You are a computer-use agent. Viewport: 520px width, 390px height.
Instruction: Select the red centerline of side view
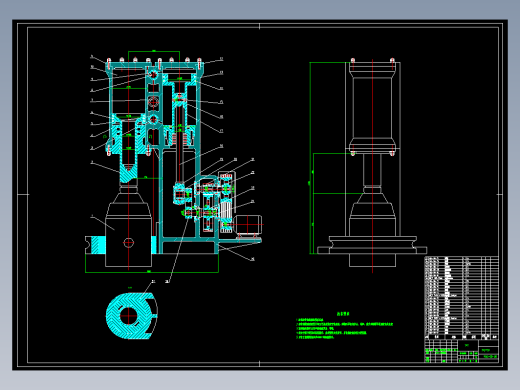point(372,166)
